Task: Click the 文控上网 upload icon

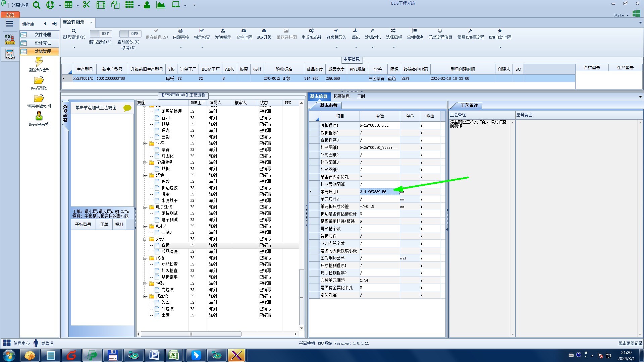Action: [x=244, y=31]
